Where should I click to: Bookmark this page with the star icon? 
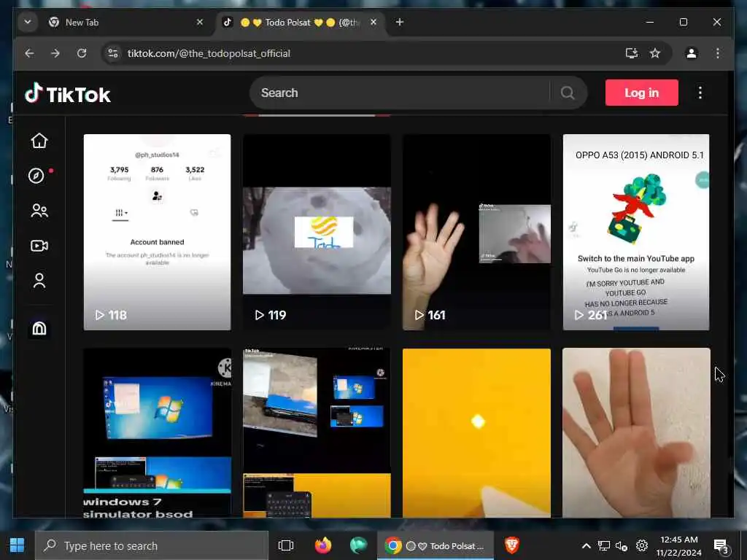click(x=655, y=53)
